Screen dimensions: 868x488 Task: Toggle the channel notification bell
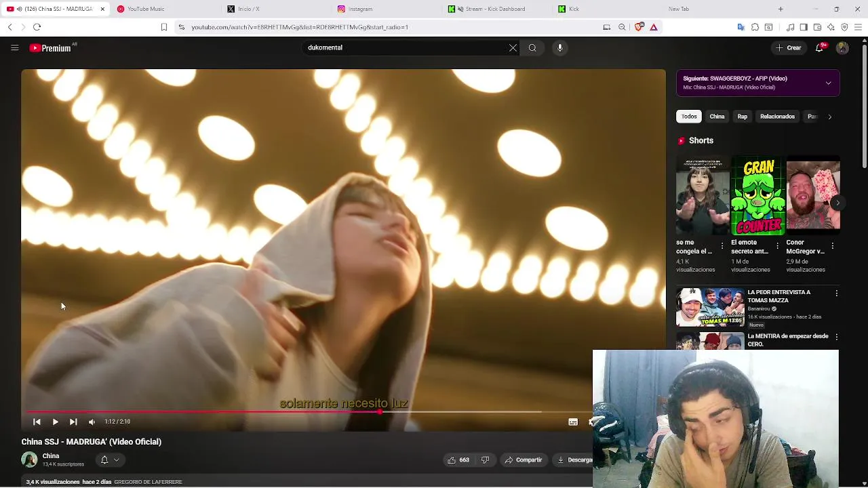(104, 460)
